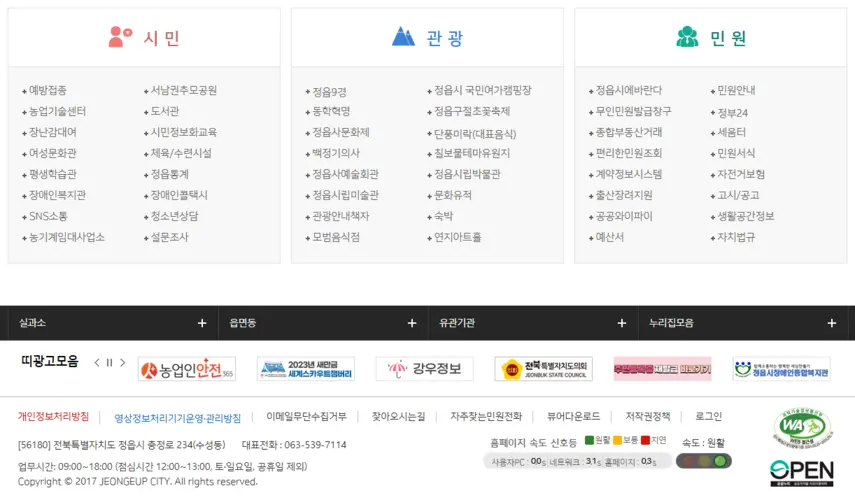Open 단풍미락(대표음식) link

475,134
